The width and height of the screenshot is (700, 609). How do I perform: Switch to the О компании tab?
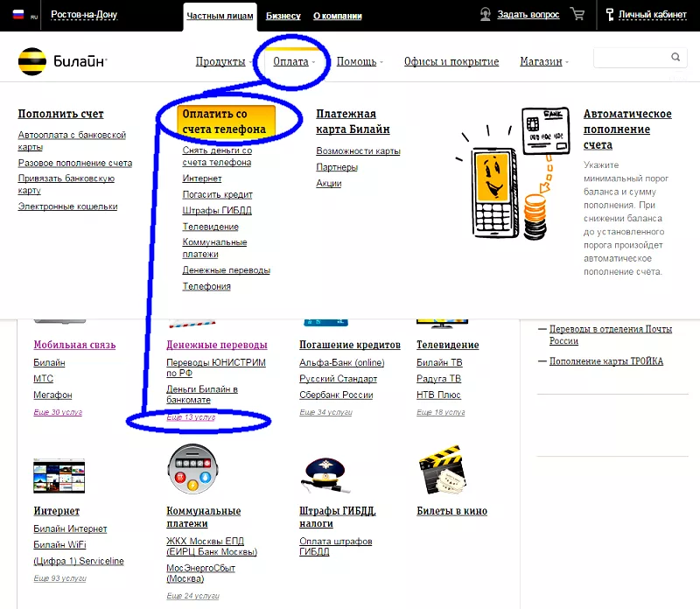coord(338,16)
